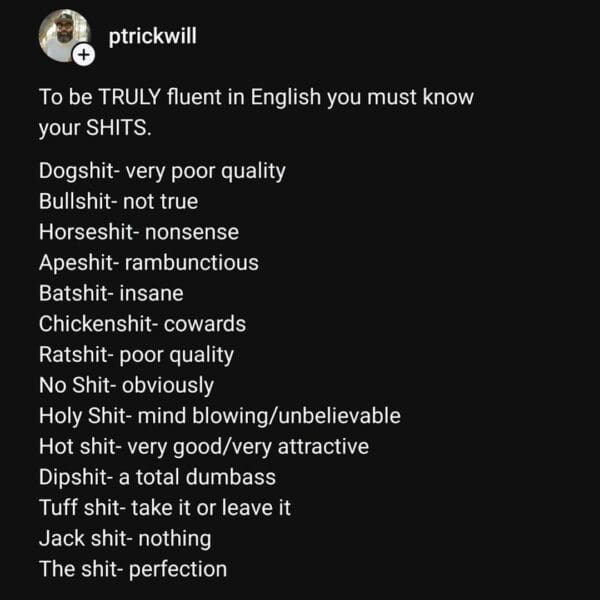Click the 'Chickenshit- cowards' line

tap(142, 324)
